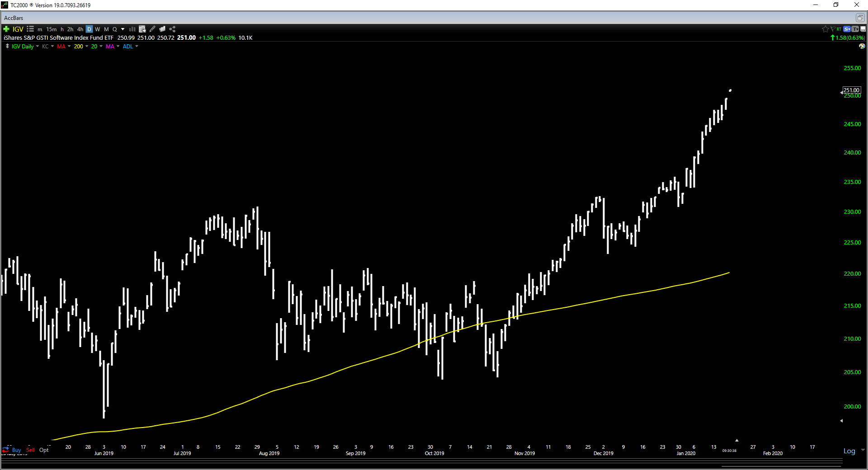Click the 10.1K volume value
The width and height of the screenshot is (868, 470).
click(245, 38)
